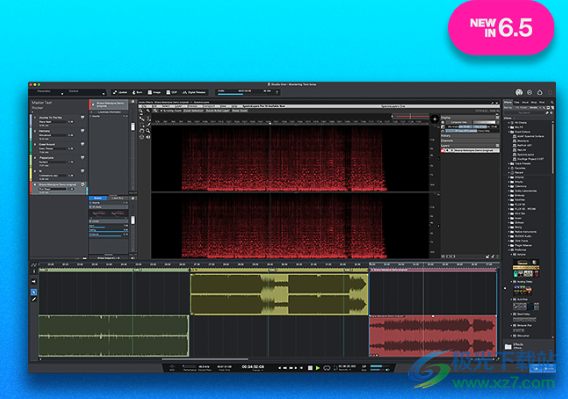Open the Files tab in browser
568x399 pixels.
pyautogui.click(x=517, y=103)
